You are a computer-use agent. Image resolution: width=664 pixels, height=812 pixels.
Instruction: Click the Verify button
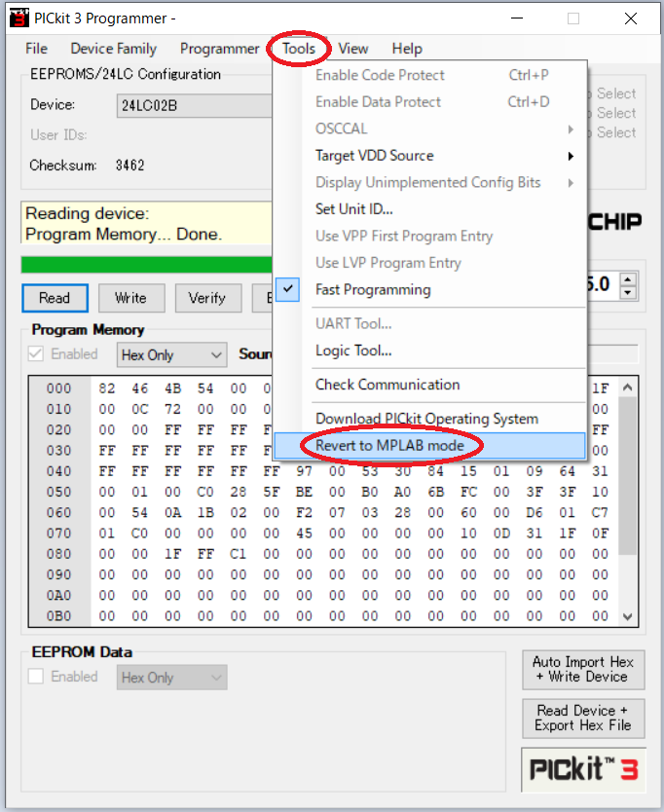(x=206, y=298)
